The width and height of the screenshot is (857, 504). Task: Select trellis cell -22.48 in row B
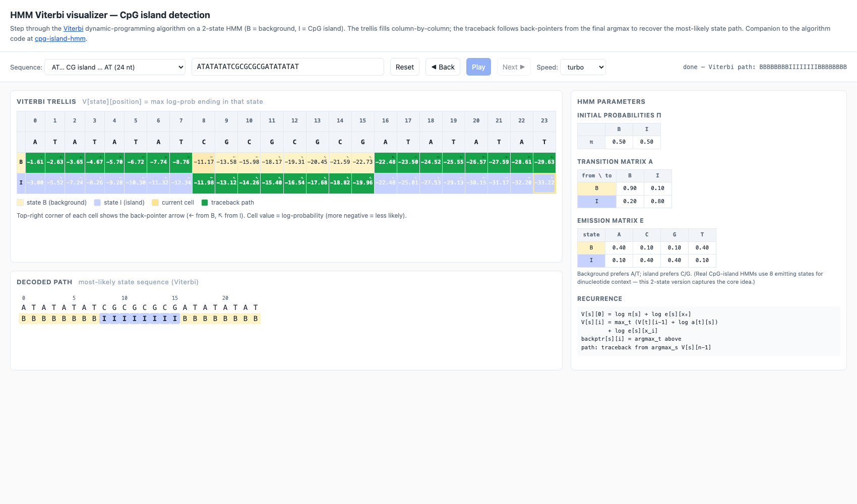pos(386,162)
